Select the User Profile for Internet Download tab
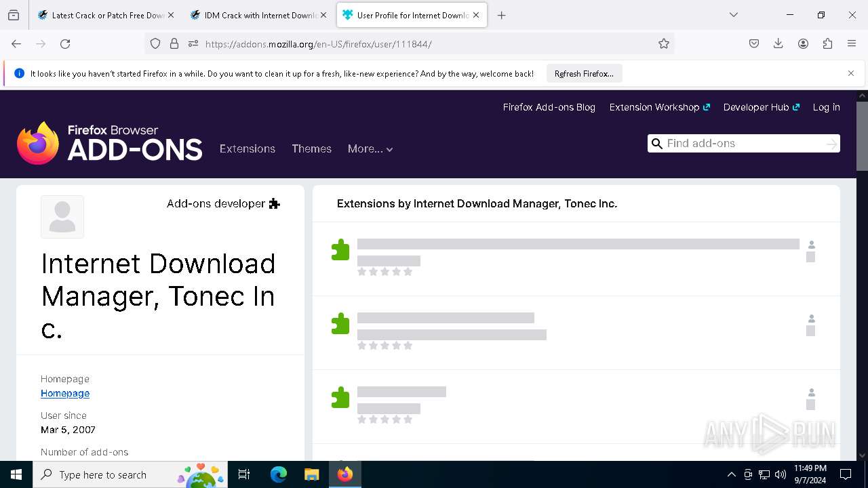Viewport: 868px width, 488px height. tap(412, 15)
